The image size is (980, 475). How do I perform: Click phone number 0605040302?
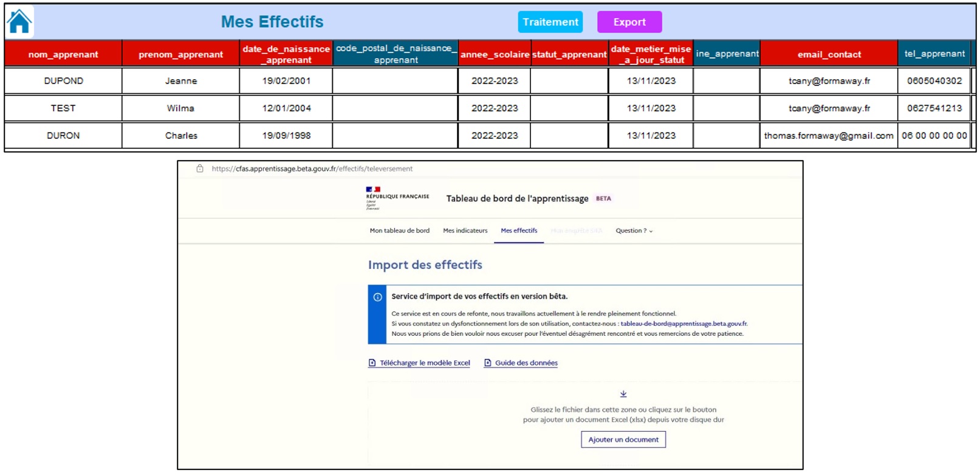pos(934,81)
